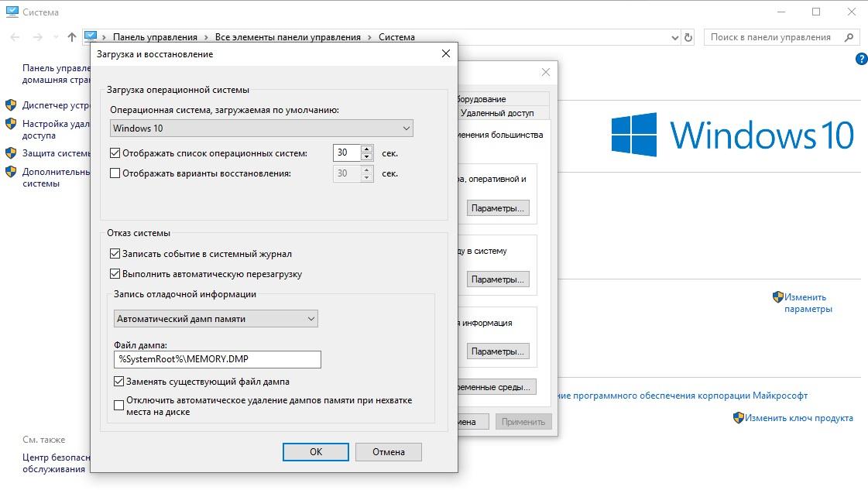Open Настройка удаленного доступа sidebar link

(56, 129)
